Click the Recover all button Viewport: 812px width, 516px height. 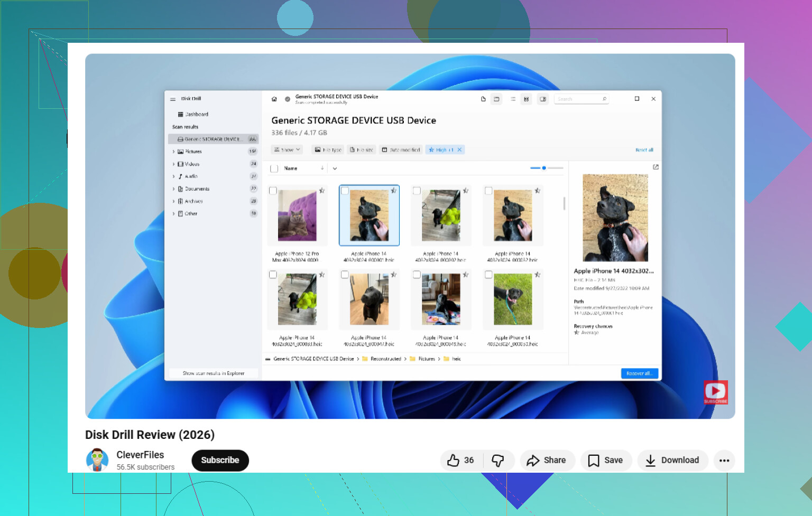[x=640, y=373]
